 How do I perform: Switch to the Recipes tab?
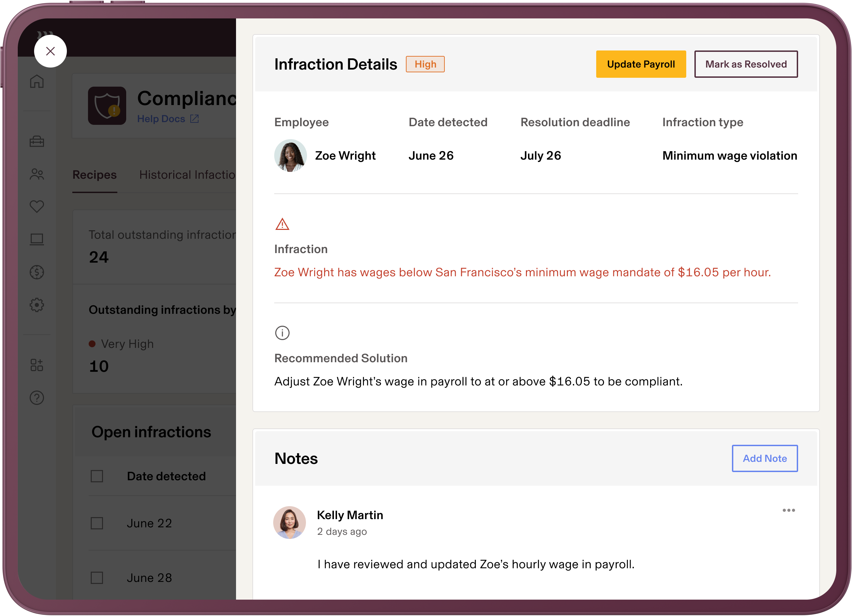click(94, 175)
